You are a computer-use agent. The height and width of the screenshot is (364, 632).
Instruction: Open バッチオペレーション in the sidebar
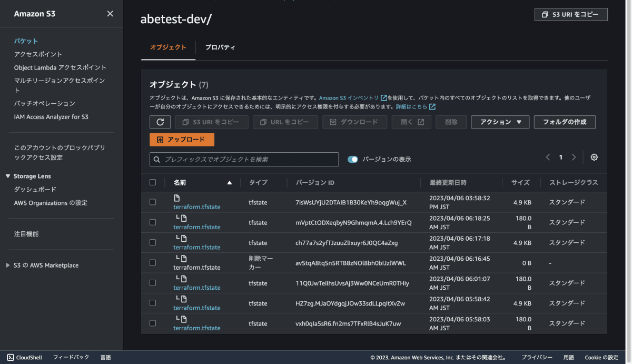click(x=45, y=103)
